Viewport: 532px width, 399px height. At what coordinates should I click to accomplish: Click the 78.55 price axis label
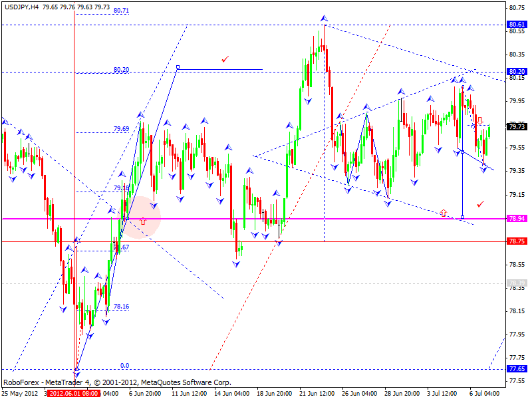[517, 265]
